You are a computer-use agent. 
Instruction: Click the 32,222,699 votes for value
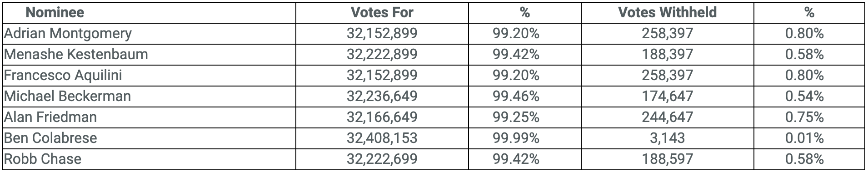pos(382,159)
